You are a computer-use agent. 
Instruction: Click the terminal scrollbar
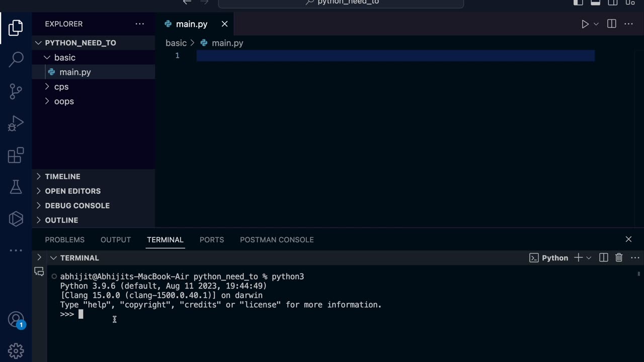639,274
